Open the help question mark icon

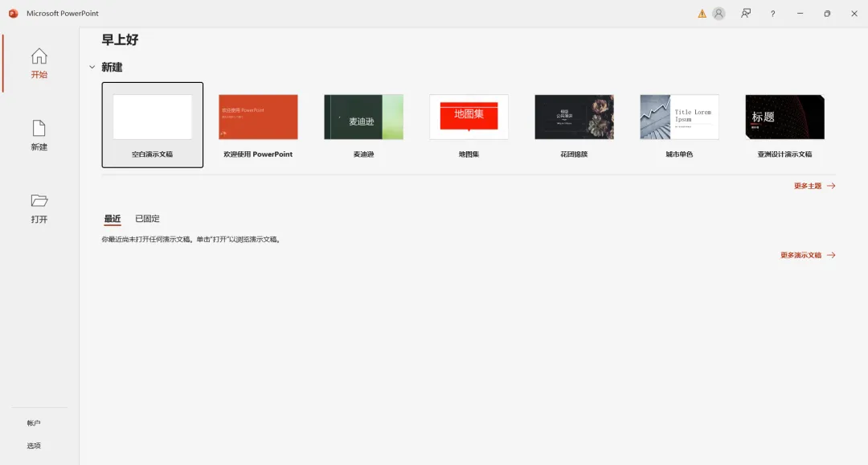(x=773, y=14)
